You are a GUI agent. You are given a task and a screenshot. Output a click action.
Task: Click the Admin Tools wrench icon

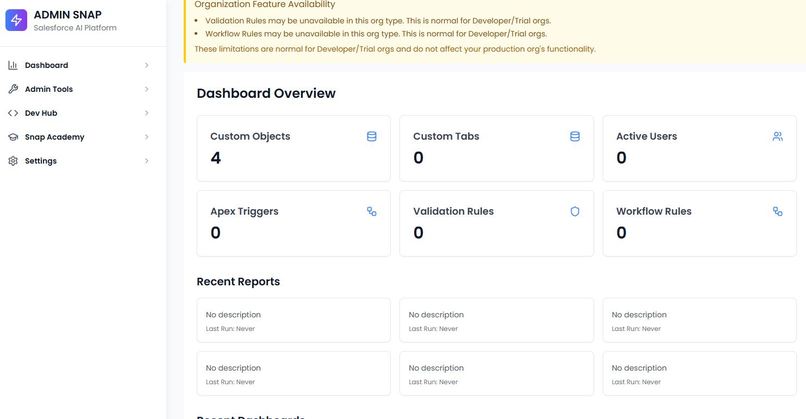(13, 89)
